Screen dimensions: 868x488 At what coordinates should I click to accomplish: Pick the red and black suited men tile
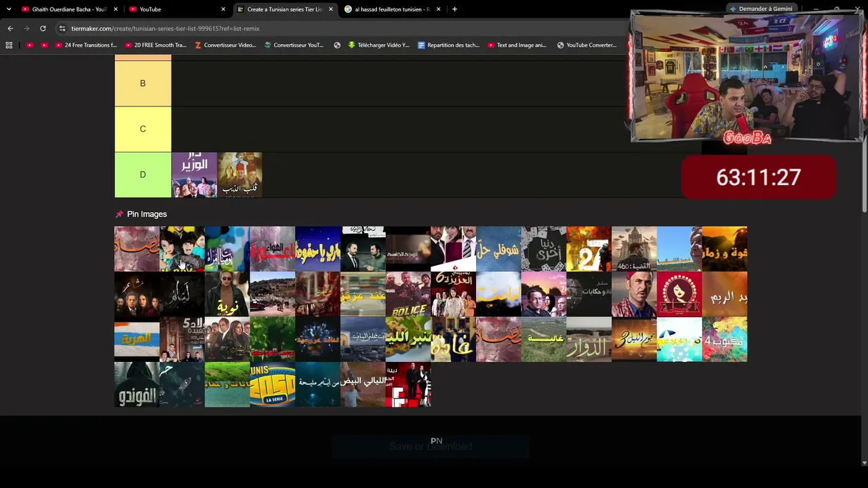coord(408,384)
